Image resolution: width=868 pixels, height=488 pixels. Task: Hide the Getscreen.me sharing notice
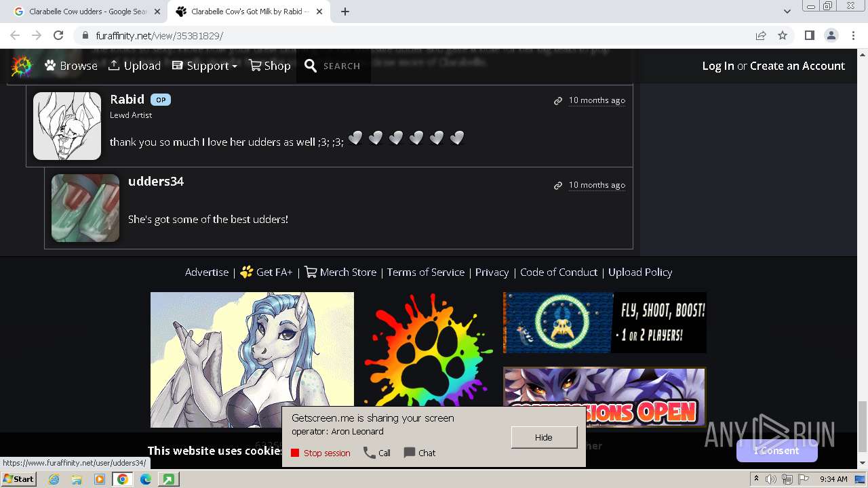(544, 437)
